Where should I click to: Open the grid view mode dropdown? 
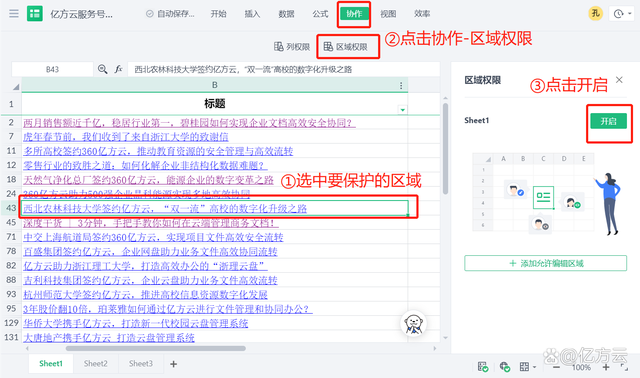(x=528, y=367)
